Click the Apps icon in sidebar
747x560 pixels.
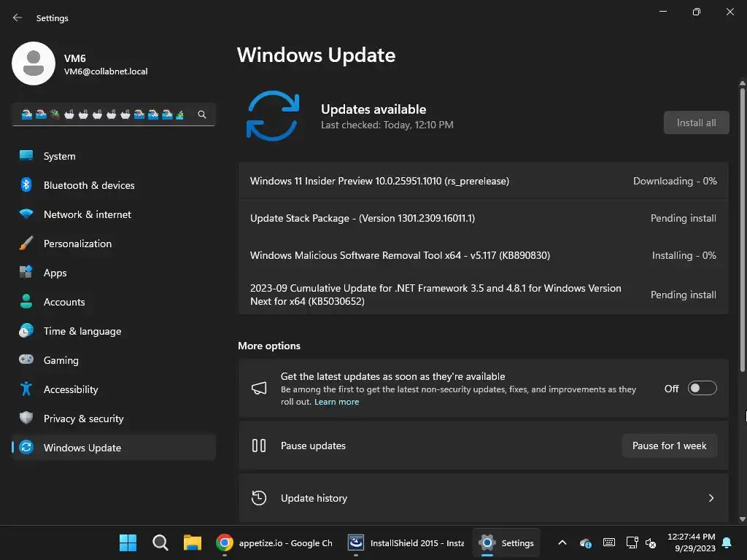tap(26, 272)
